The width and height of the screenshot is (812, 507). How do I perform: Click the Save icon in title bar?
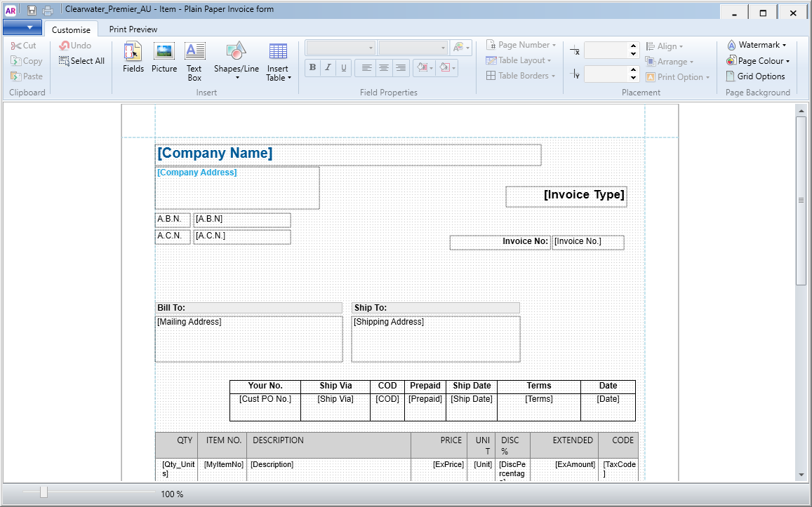point(32,10)
